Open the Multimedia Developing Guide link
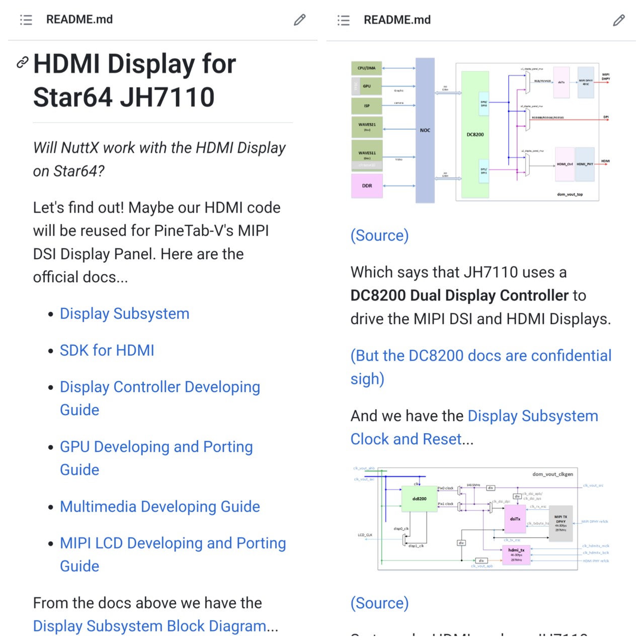This screenshot has height=644, width=644. (x=159, y=507)
